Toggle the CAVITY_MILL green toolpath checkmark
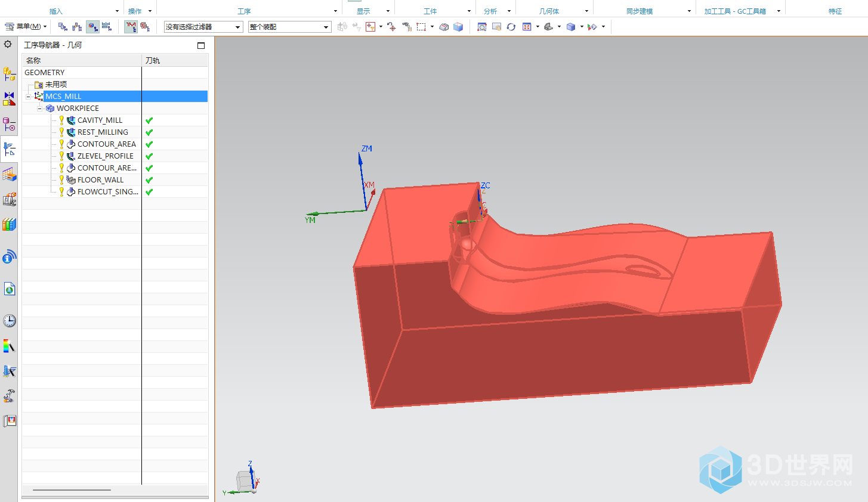Image resolution: width=868 pixels, height=502 pixels. tap(149, 120)
